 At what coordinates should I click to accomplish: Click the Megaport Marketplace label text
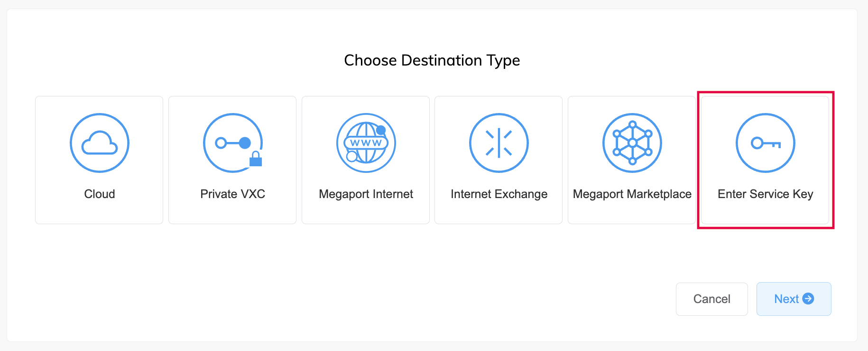click(x=632, y=194)
